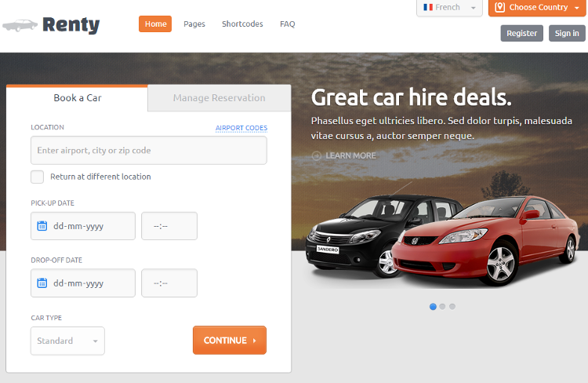Switch to the Book a Car tab

(78, 98)
